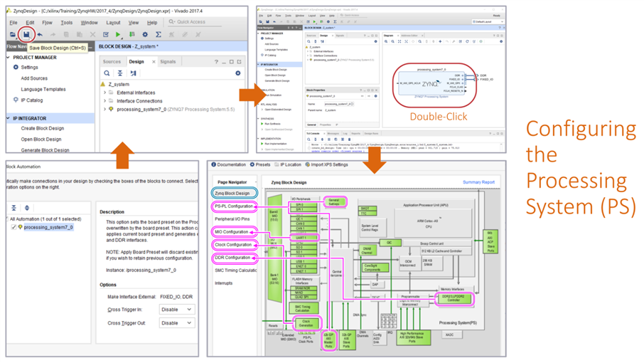Open the Summary Report link

[478, 182]
